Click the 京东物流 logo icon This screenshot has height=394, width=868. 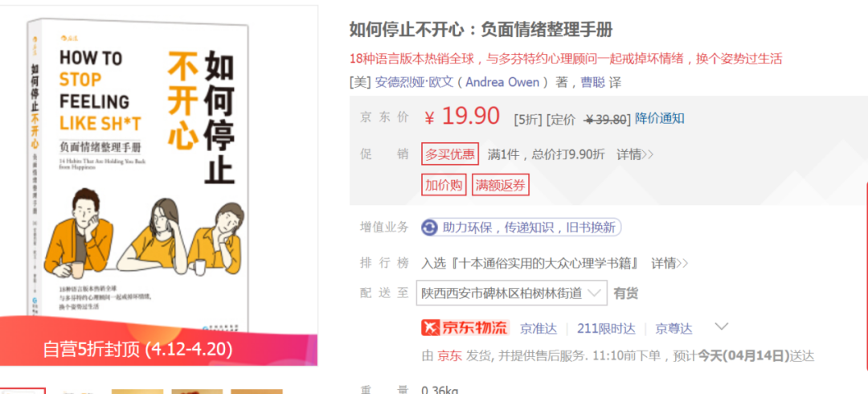pos(465,327)
